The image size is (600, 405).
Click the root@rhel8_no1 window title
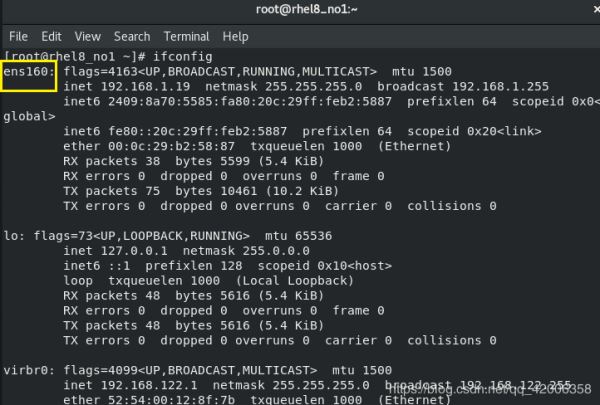point(307,9)
